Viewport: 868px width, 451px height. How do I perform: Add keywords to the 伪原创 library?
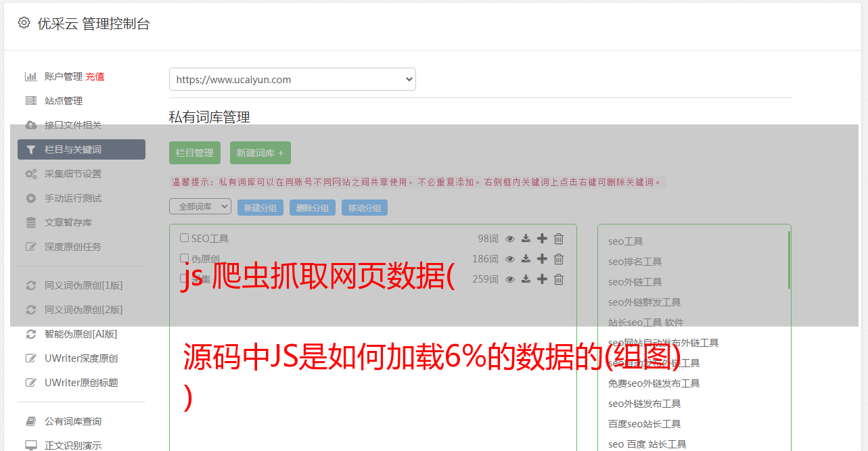tap(542, 259)
